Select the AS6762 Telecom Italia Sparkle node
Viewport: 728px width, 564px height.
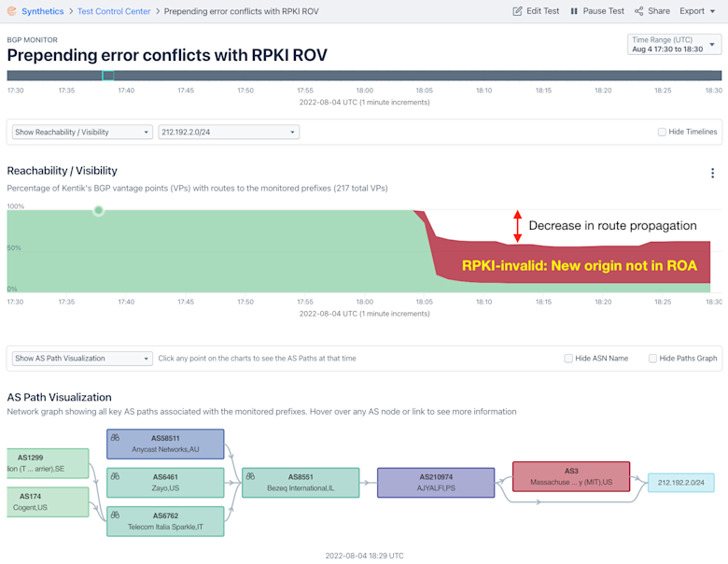tap(165, 521)
